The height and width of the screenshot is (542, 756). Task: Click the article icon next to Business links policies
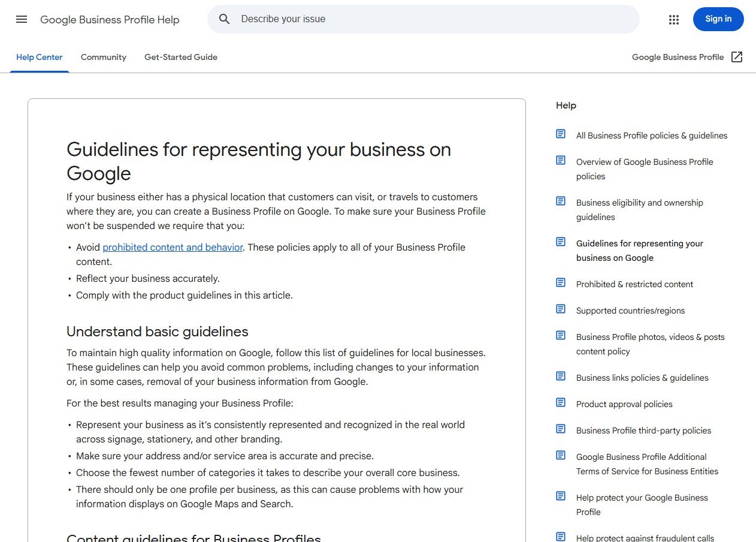561,376
